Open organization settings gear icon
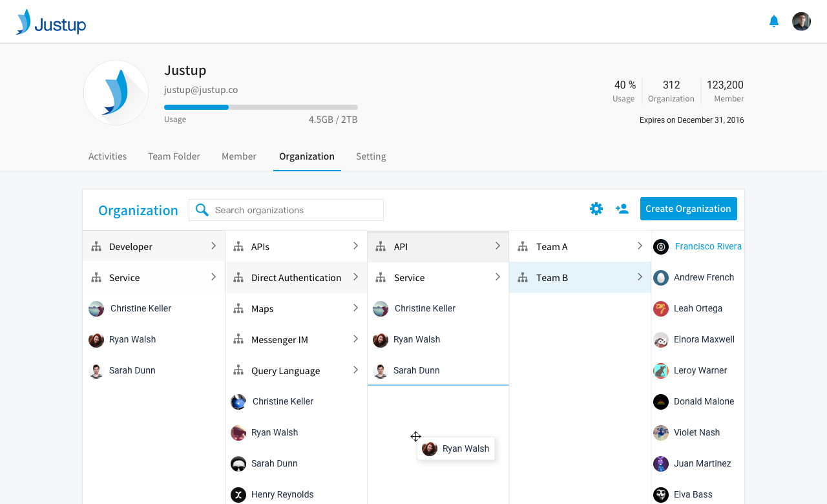This screenshot has width=827, height=504. pos(596,209)
